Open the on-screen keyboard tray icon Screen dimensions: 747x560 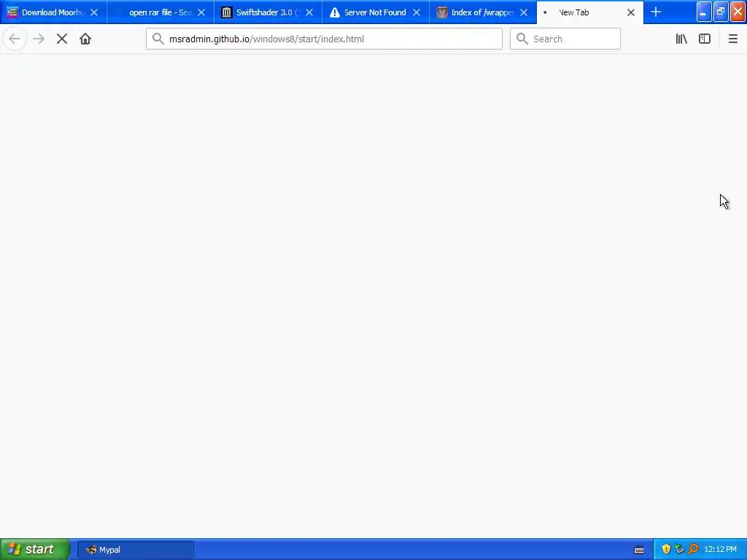(x=639, y=550)
